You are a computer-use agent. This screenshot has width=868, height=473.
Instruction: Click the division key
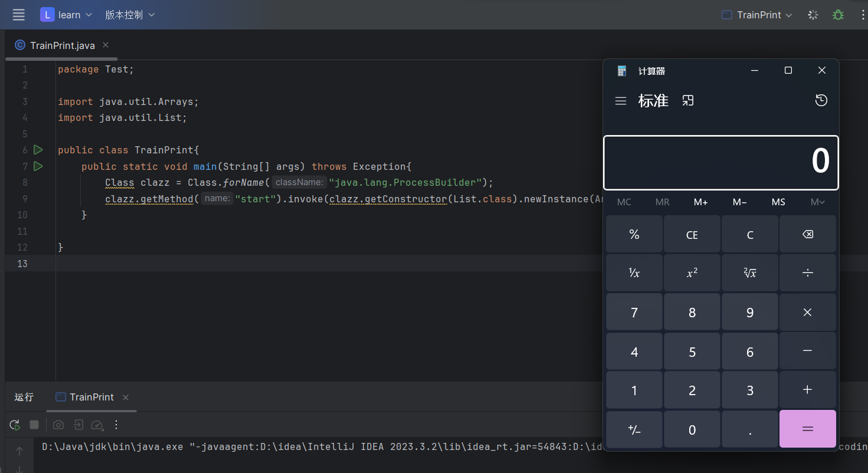[x=808, y=273]
